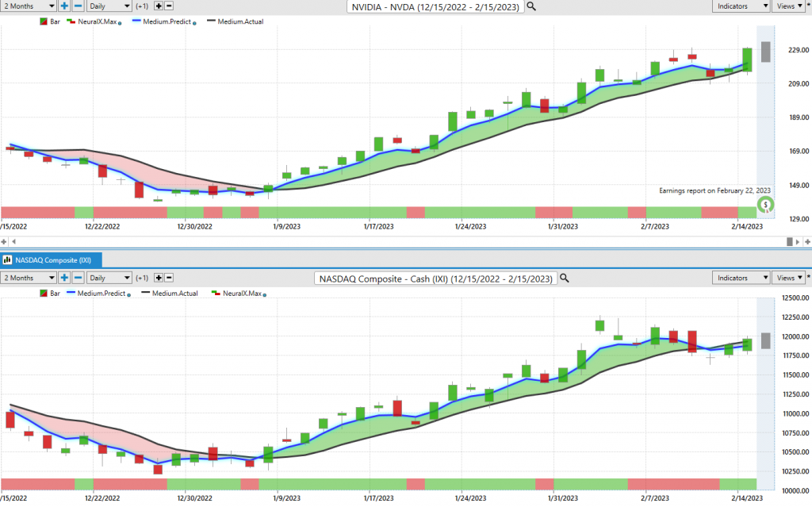Open the Daily interval dropdown on NVDA chart
The height and width of the screenshot is (507, 812).
(109, 6)
